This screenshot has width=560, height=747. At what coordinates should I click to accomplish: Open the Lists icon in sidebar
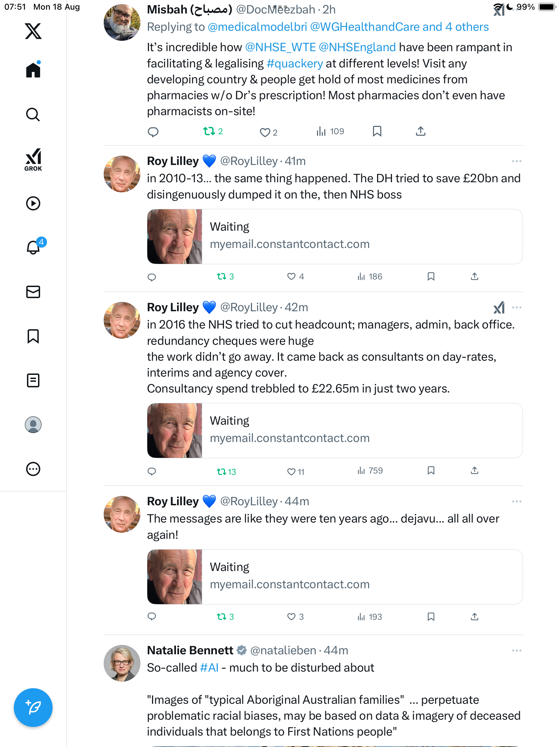[33, 380]
